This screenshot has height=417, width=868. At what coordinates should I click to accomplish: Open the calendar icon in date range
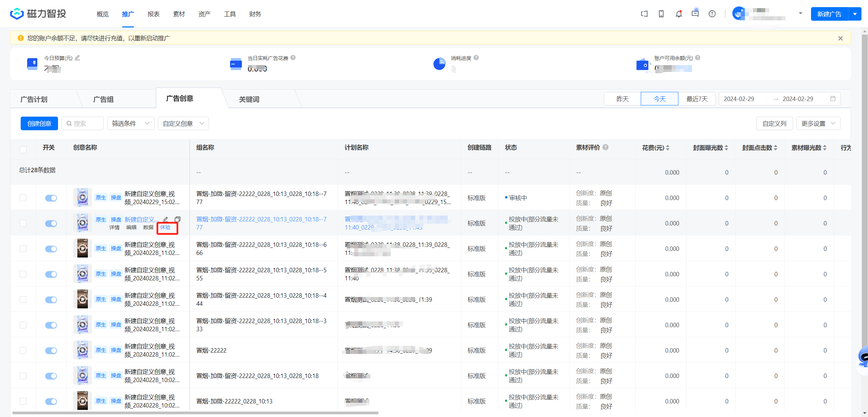point(833,99)
